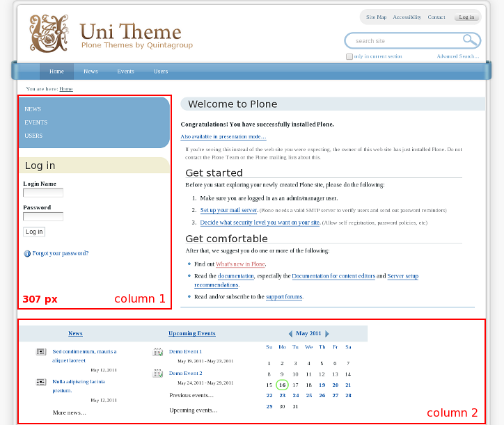Open the Accessibility link
504x425 pixels.
click(x=407, y=17)
